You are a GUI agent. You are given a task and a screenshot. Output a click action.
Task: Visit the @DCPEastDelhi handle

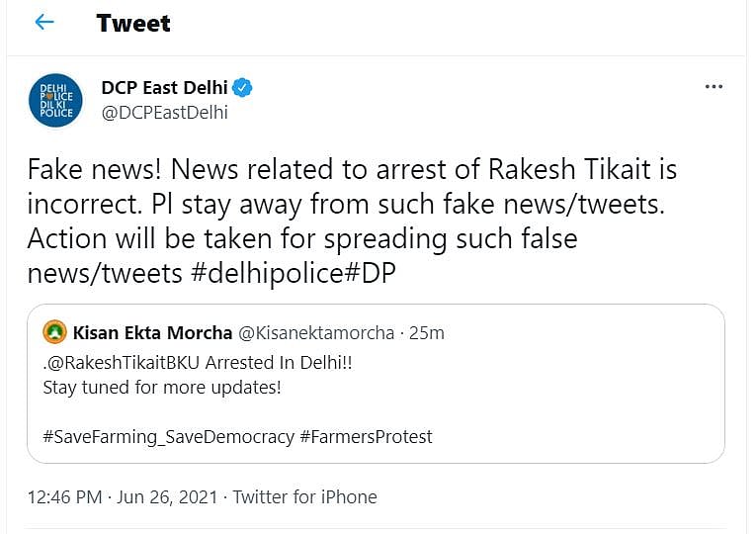pos(164,112)
